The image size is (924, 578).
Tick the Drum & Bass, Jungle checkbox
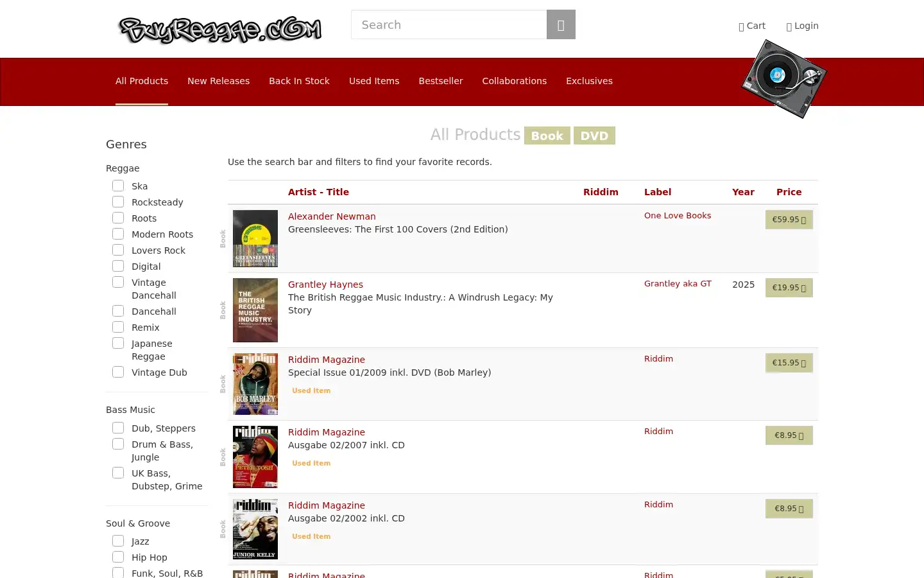(x=118, y=444)
